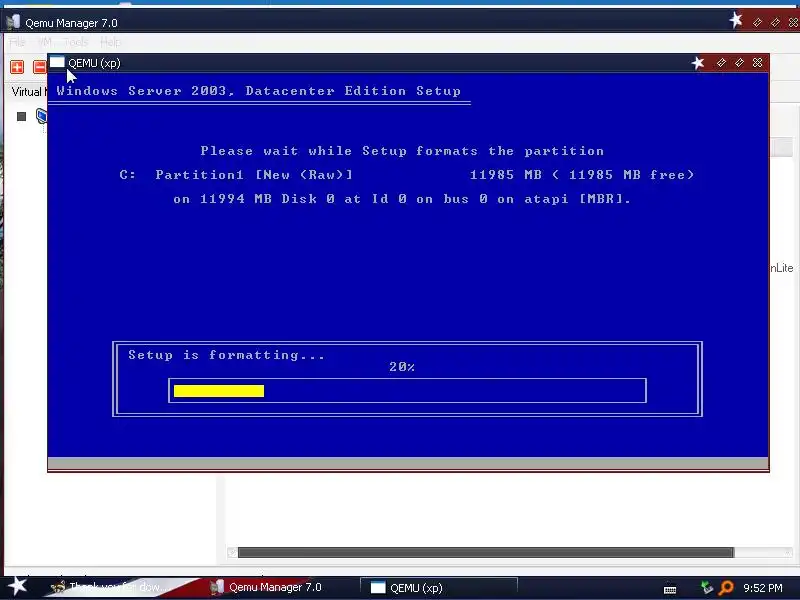Click the red minus icon in Qemu Manager toolbar
This screenshot has width=800, height=600.
(x=40, y=67)
